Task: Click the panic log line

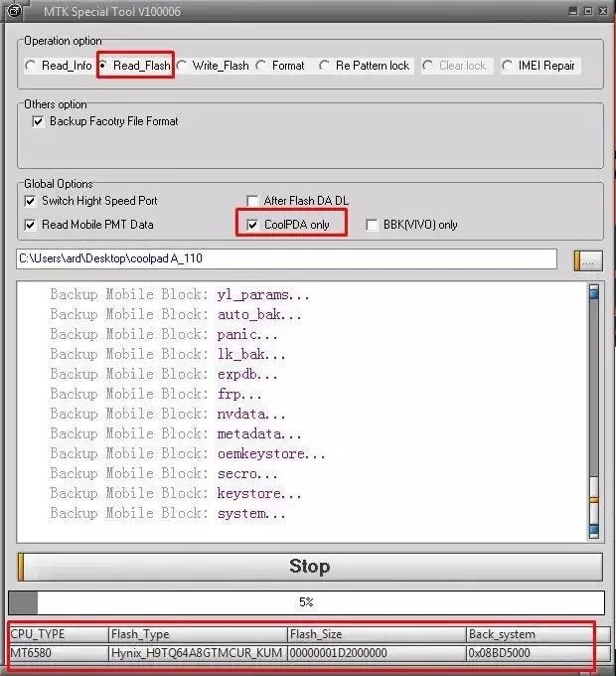Action: [164, 335]
